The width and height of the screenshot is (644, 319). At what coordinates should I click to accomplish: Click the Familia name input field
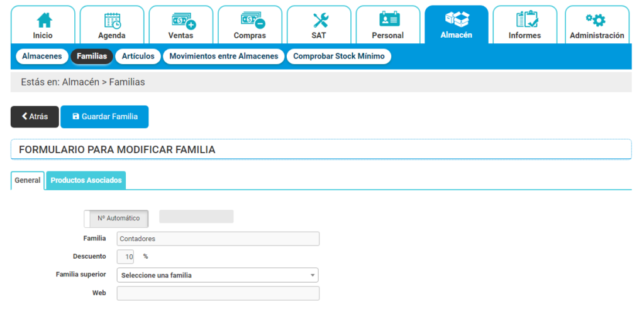(218, 239)
